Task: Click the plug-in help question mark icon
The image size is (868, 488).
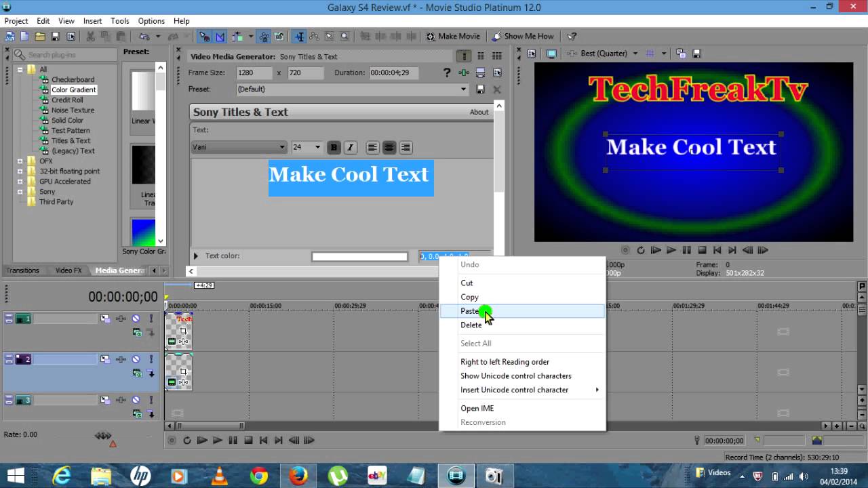Action: [x=447, y=73]
